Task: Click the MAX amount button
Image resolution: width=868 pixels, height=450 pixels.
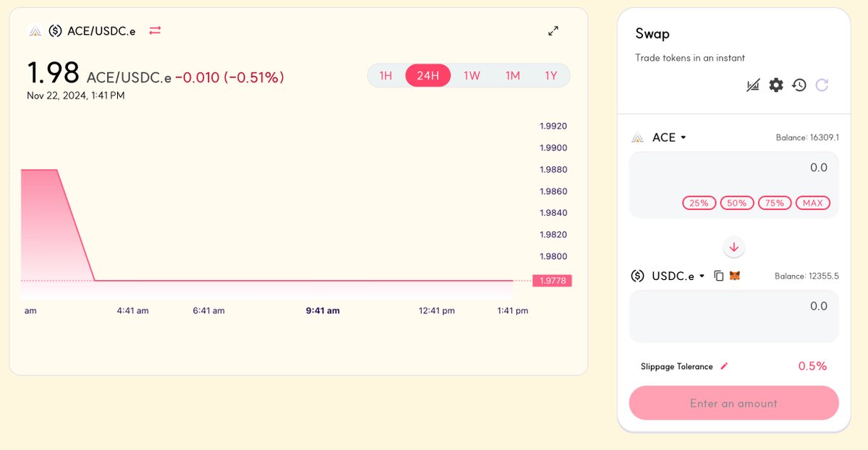Action: click(812, 203)
